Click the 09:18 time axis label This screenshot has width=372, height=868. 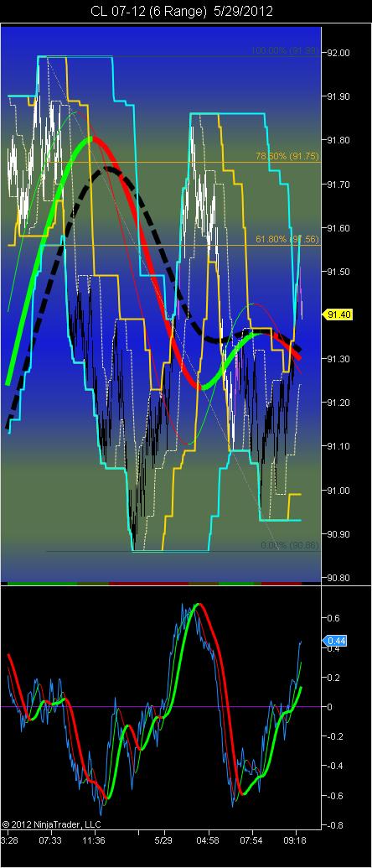(x=296, y=840)
